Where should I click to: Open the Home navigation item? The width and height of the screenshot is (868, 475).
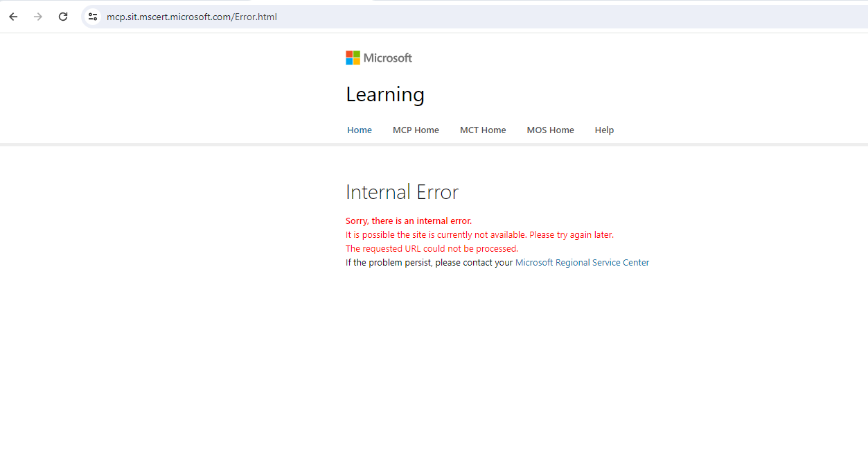(360, 130)
